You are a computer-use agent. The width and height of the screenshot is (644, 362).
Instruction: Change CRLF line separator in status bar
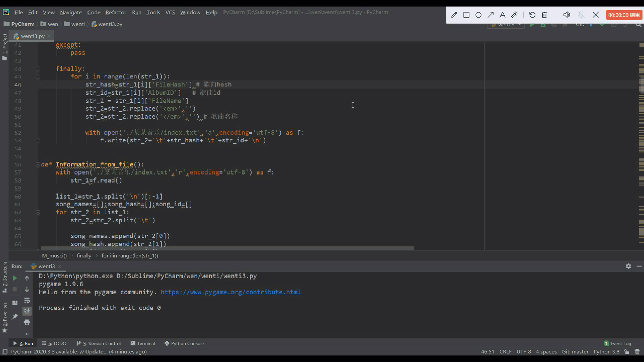(506, 351)
